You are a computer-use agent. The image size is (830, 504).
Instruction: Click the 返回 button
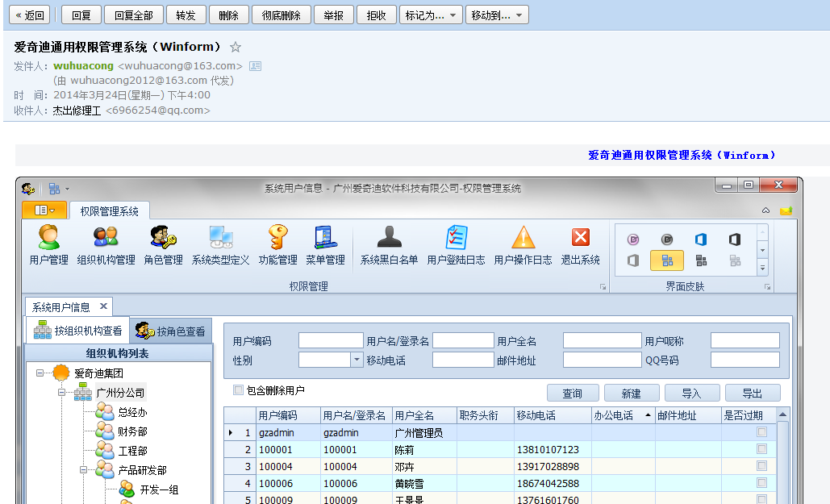pos(30,15)
